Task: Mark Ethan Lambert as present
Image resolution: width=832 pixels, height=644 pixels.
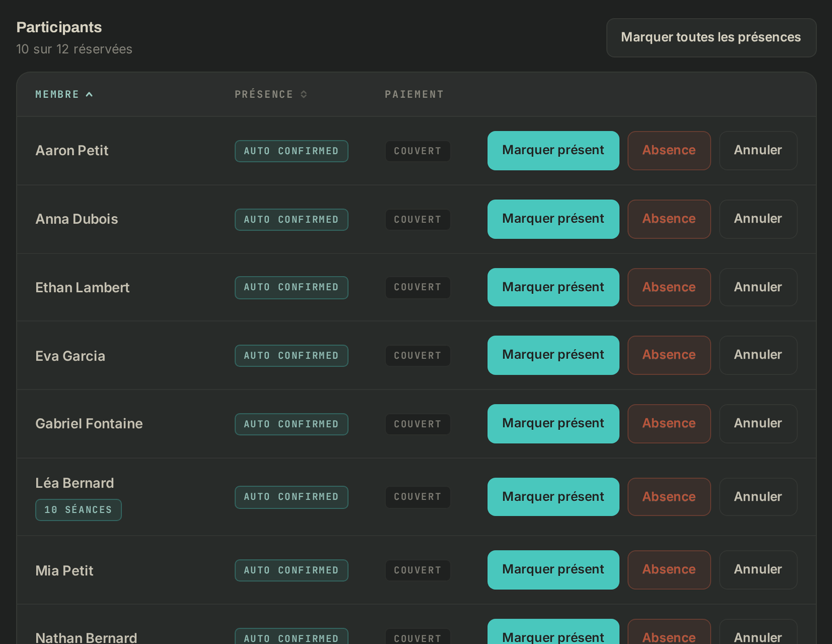Action: (553, 287)
